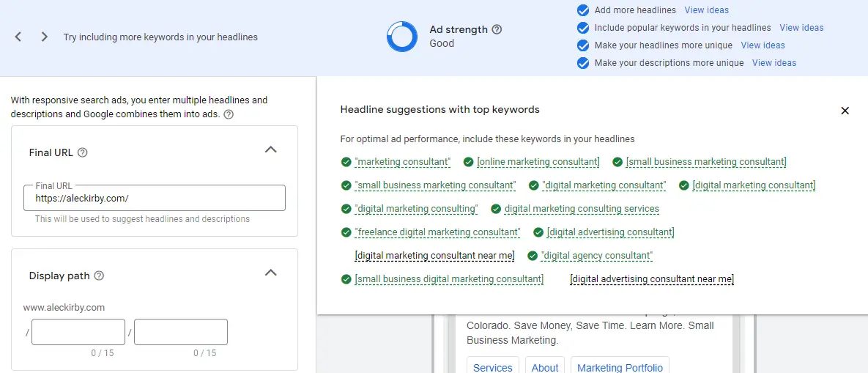
Task: View ideas for more unique descriptions
Action: [774, 63]
